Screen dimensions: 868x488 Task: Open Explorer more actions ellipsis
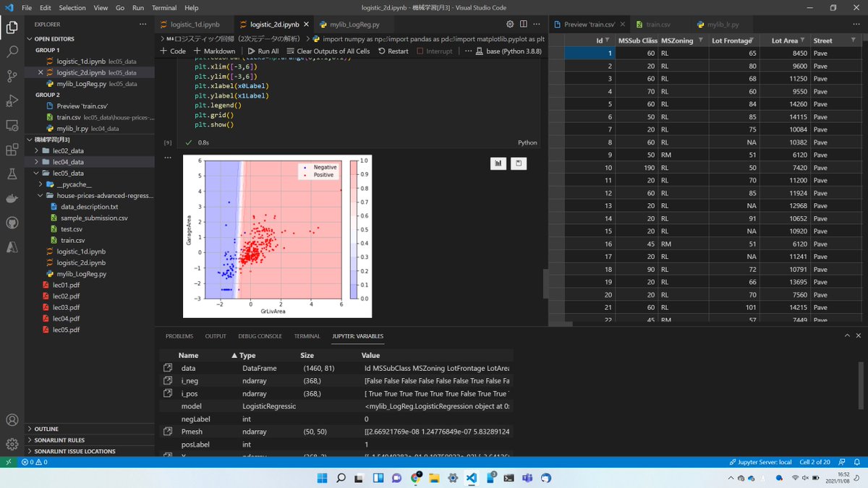pos(142,24)
